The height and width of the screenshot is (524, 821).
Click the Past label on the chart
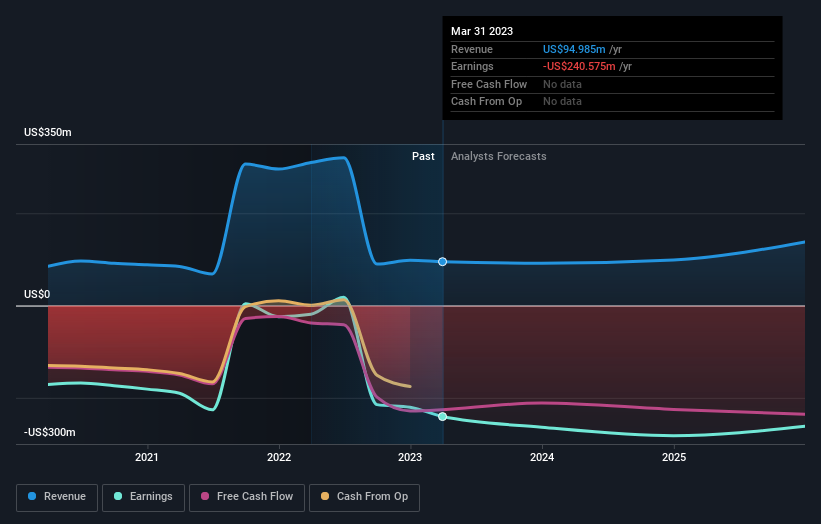[423, 156]
